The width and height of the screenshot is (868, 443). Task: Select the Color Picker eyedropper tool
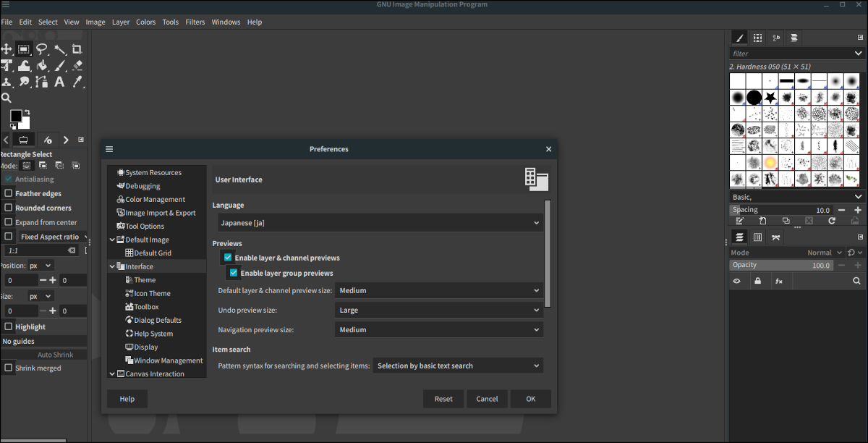click(77, 82)
